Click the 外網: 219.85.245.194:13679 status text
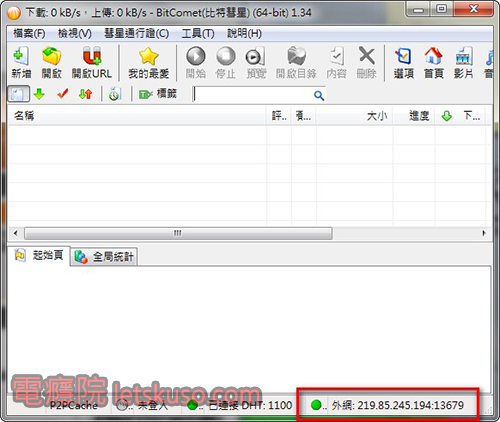The width and height of the screenshot is (500, 422). click(398, 405)
